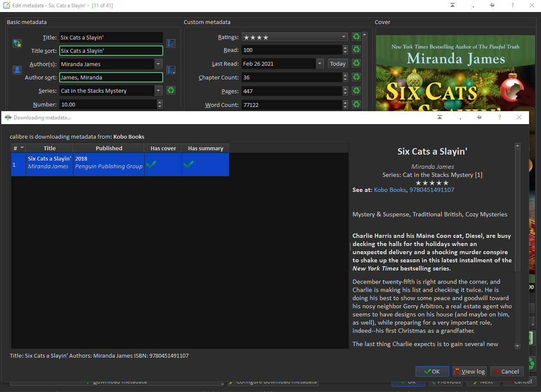541x392 pixels.
Task: Click the Six Cats a Slayin' cover image
Action: 455,73
